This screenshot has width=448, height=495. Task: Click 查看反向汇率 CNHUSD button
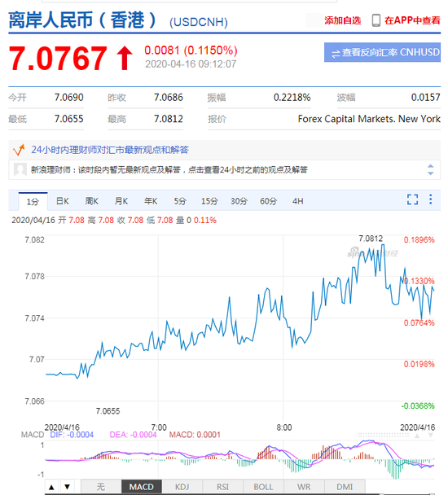coord(382,52)
